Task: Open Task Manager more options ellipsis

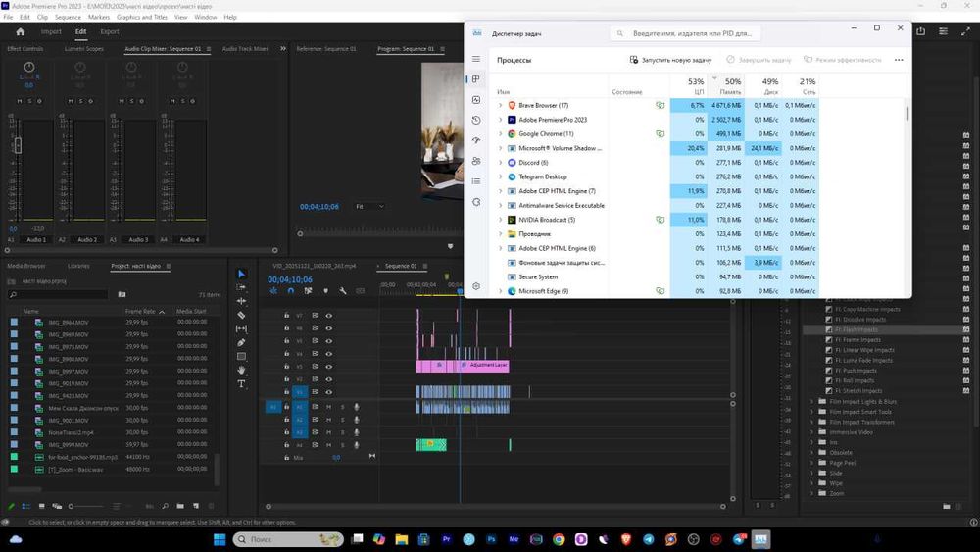Action: pos(899,60)
